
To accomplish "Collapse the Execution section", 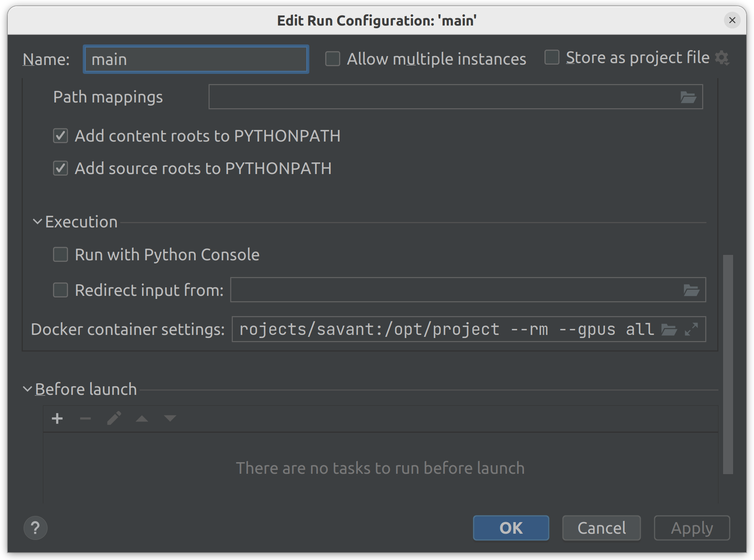I will (x=37, y=221).
